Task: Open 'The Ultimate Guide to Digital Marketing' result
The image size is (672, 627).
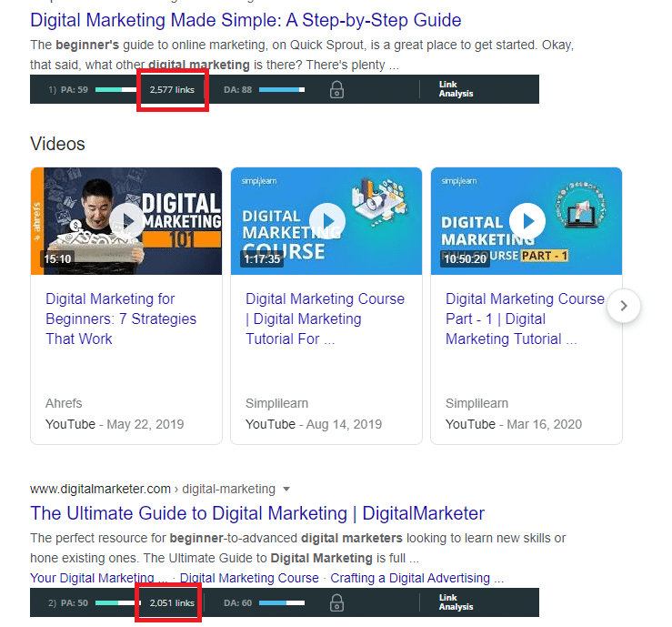Action: (x=257, y=513)
